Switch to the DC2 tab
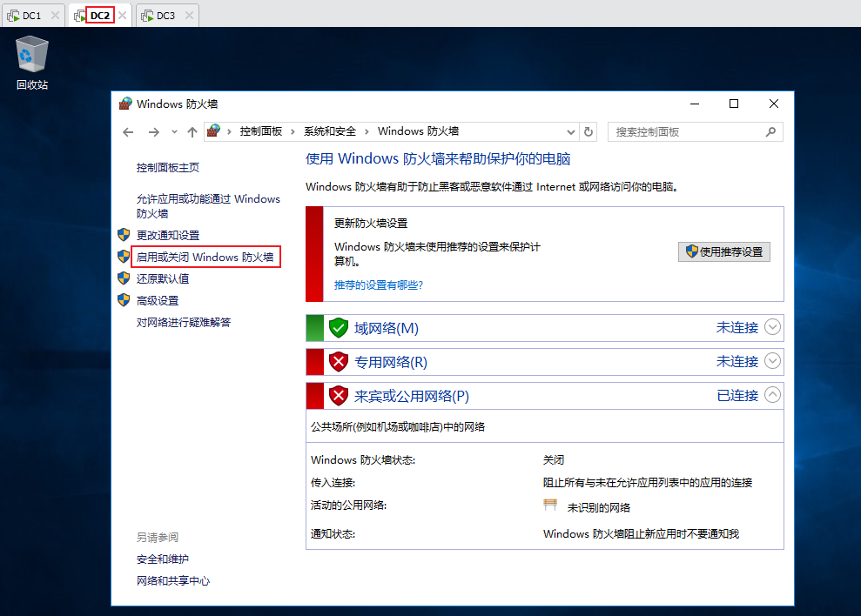Viewport: 861px width, 616px height. point(100,16)
